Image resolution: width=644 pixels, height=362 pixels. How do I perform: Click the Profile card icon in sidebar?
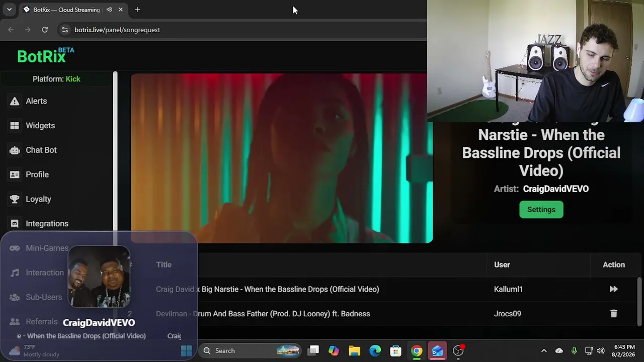point(15,174)
